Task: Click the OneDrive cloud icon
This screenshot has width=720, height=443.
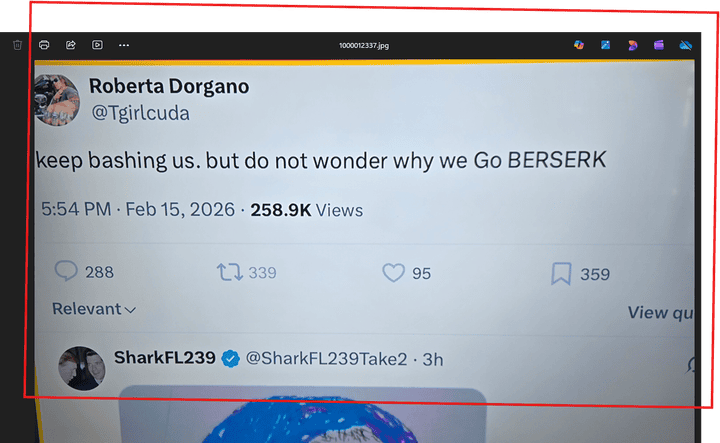Action: coord(686,45)
